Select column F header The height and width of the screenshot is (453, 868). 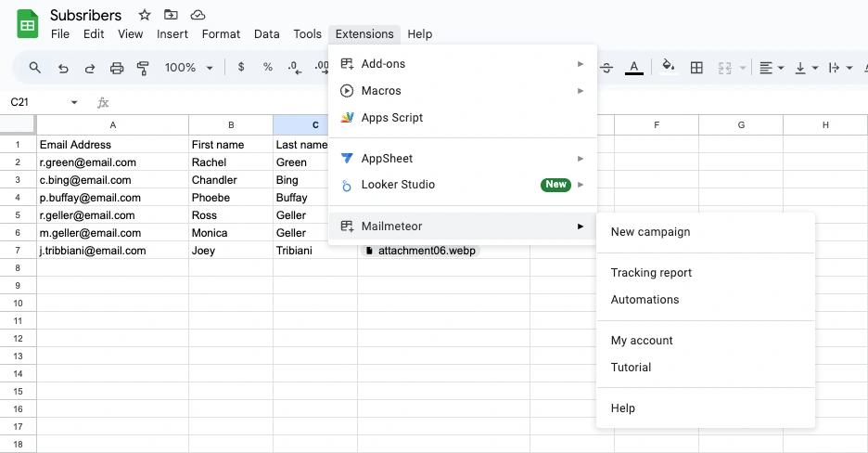pyautogui.click(x=657, y=125)
